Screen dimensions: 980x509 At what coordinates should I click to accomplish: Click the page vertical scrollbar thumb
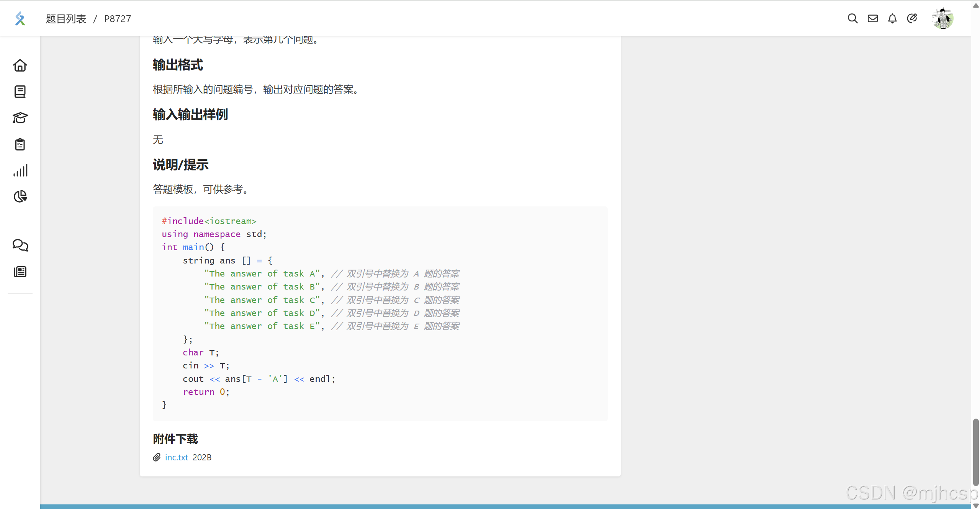click(x=975, y=452)
